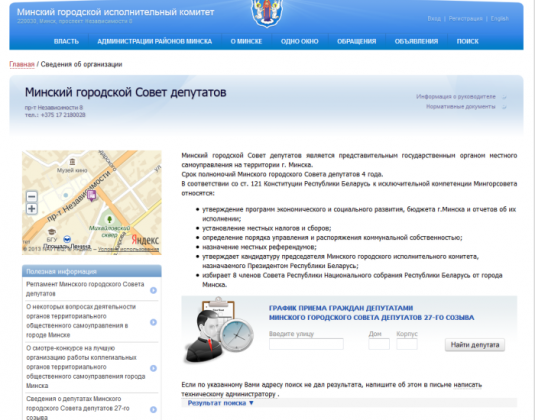
Task: Switch site language to English
Action: click(x=500, y=18)
